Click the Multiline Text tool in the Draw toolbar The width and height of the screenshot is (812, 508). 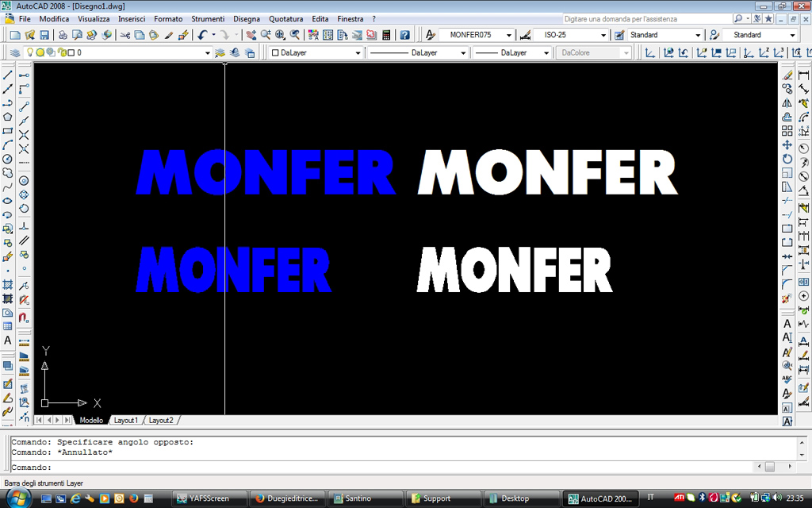pyautogui.click(x=8, y=341)
